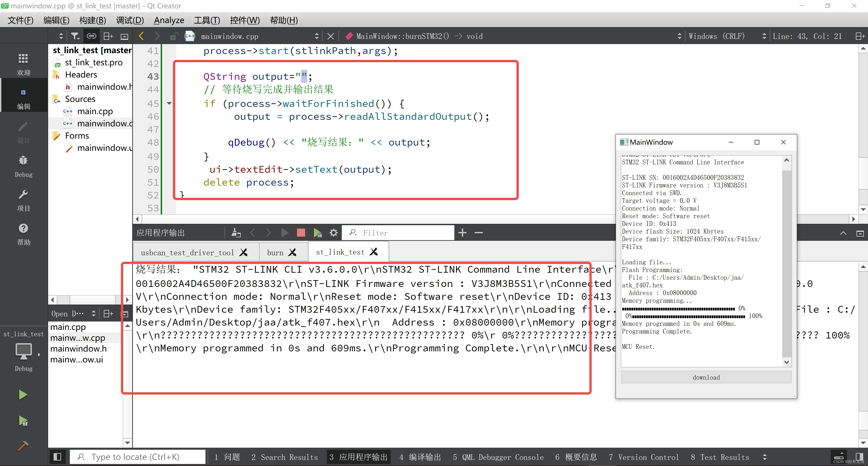Screen dimensions: 868x466
Task: Close the mainwindow.cpp document
Action: coord(330,36)
